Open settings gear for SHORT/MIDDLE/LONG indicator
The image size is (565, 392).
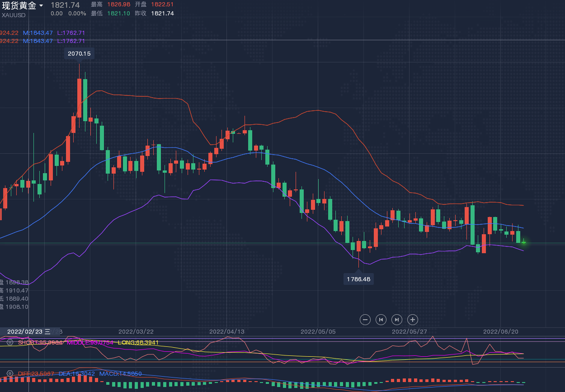9,342
